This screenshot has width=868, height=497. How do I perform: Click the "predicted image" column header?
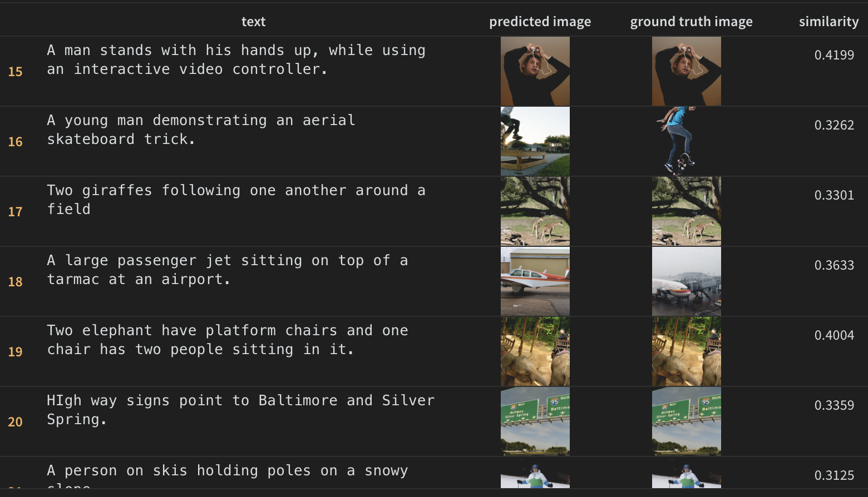540,22
